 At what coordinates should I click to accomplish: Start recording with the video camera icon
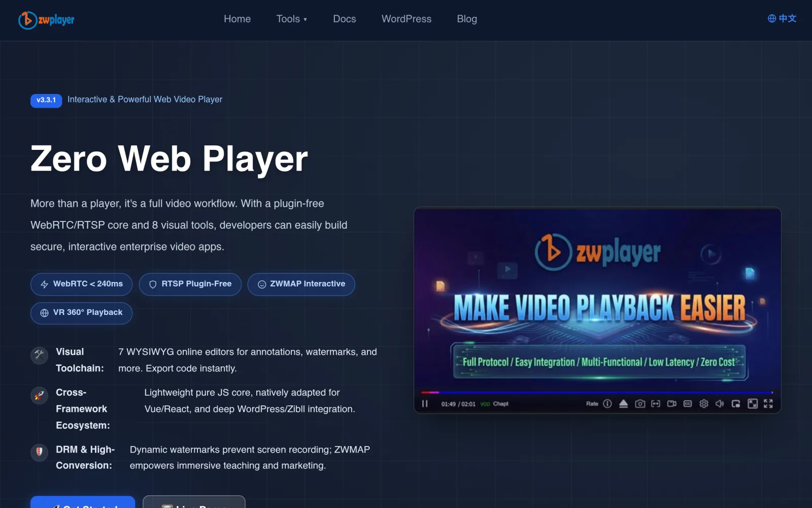[x=672, y=403]
